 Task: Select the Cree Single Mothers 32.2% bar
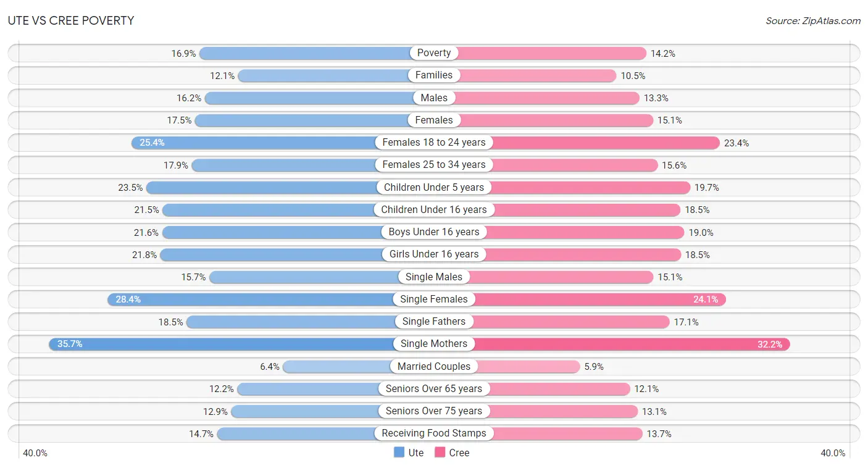click(x=612, y=344)
